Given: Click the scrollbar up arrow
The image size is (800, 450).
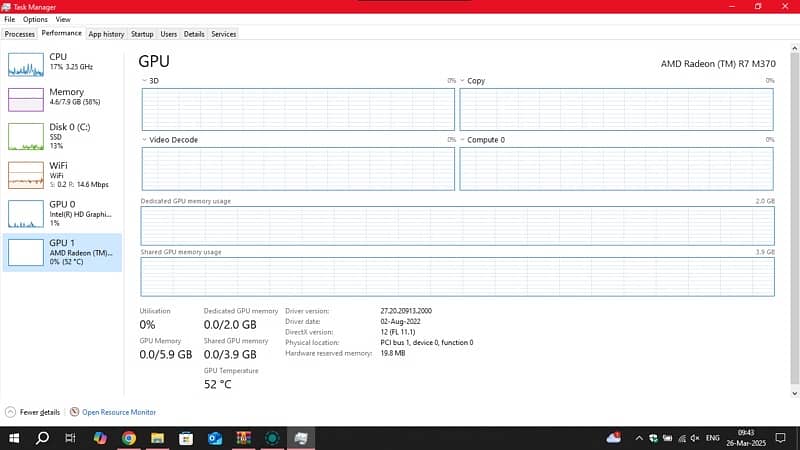Looking at the screenshot, I should 794,48.
